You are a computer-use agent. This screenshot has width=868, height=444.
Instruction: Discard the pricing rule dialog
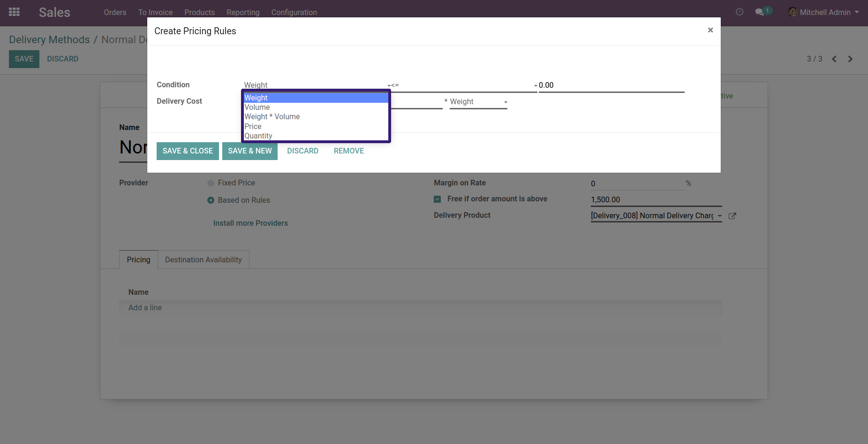[302, 151]
